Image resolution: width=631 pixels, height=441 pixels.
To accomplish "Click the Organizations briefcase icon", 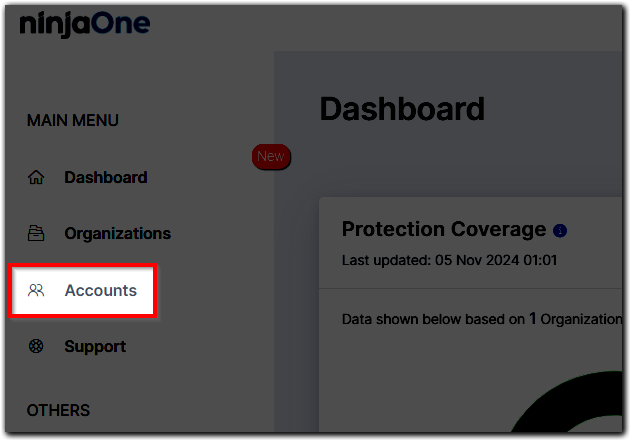I will coord(36,234).
